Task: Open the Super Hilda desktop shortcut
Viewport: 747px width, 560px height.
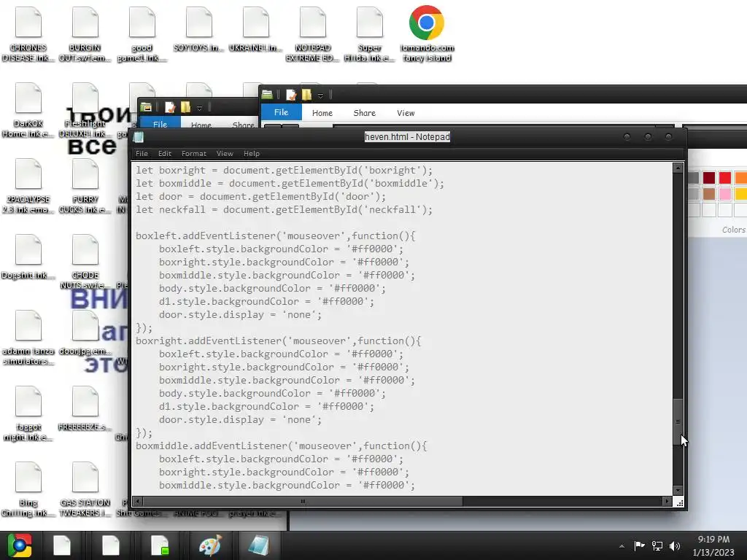Action: pyautogui.click(x=369, y=34)
